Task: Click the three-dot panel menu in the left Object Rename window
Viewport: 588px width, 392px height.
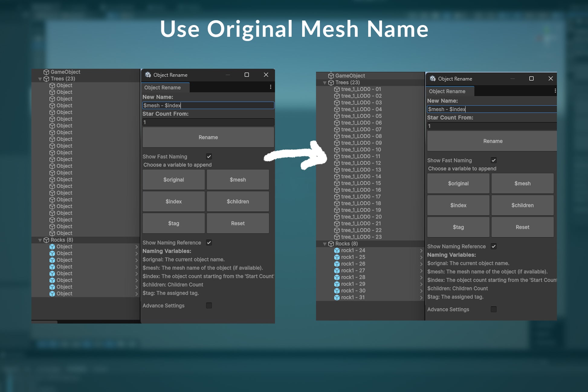Action: pos(270,87)
